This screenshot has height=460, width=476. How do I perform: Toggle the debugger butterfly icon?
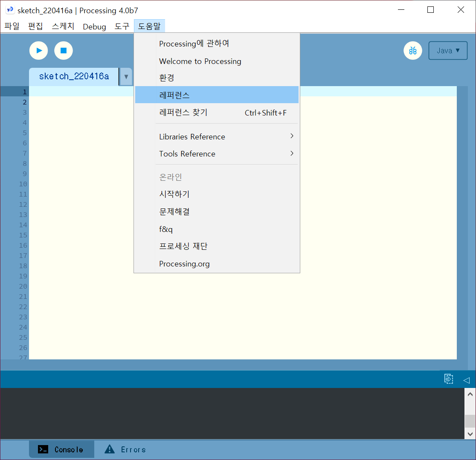click(412, 50)
